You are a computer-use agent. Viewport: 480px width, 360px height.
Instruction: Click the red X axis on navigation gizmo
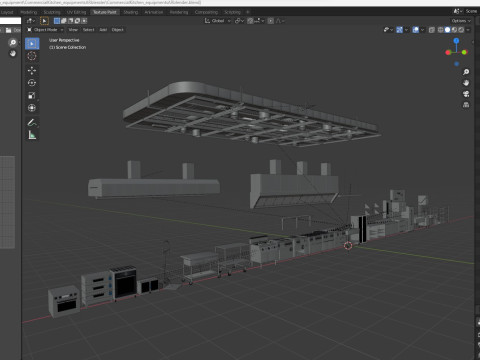(448, 52)
